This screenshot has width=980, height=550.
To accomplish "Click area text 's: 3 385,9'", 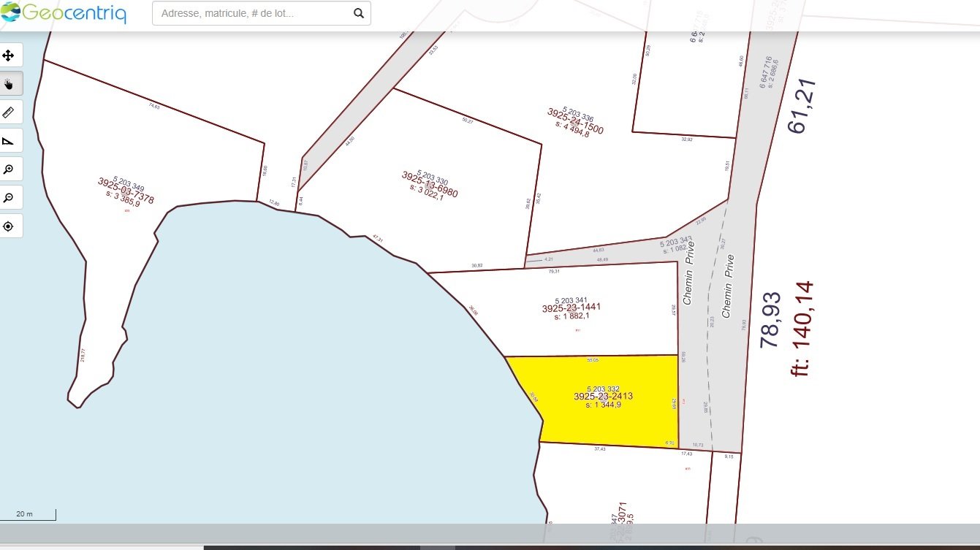I will 123,198.
